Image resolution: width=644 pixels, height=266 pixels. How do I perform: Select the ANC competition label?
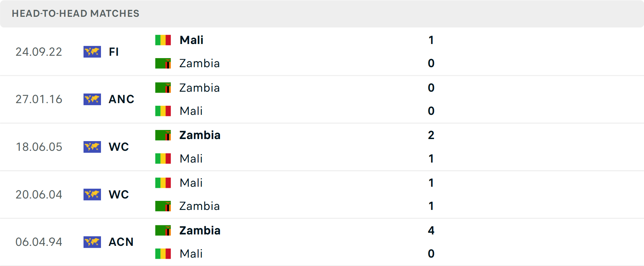pyautogui.click(x=121, y=99)
